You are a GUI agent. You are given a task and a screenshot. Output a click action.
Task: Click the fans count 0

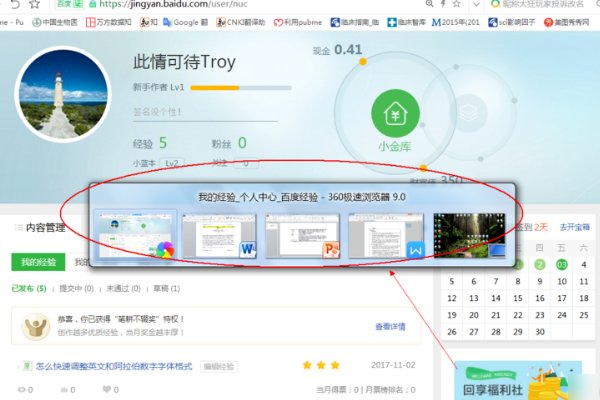tap(242, 143)
